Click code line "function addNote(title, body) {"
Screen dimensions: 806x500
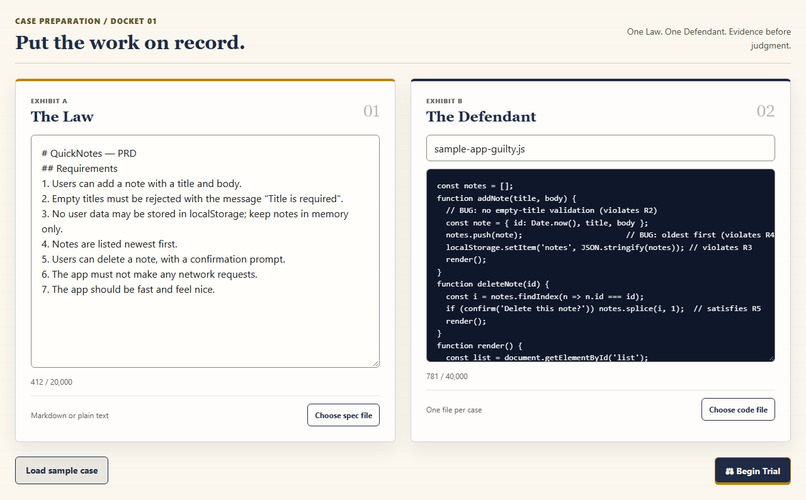(506, 198)
